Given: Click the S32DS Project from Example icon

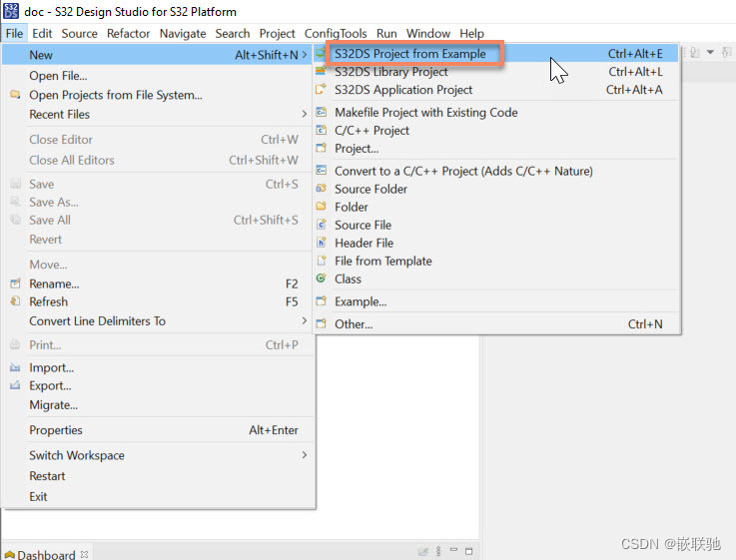Looking at the screenshot, I should coord(321,54).
